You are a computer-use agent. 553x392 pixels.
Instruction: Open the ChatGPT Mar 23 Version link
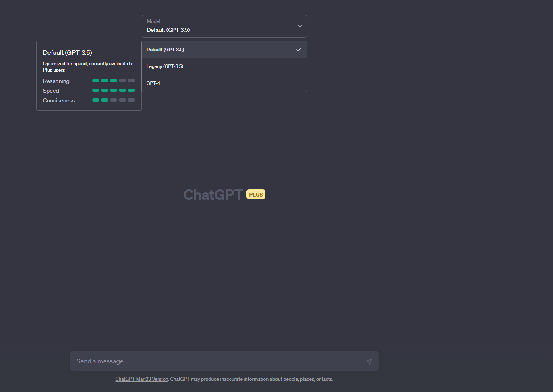click(x=142, y=379)
